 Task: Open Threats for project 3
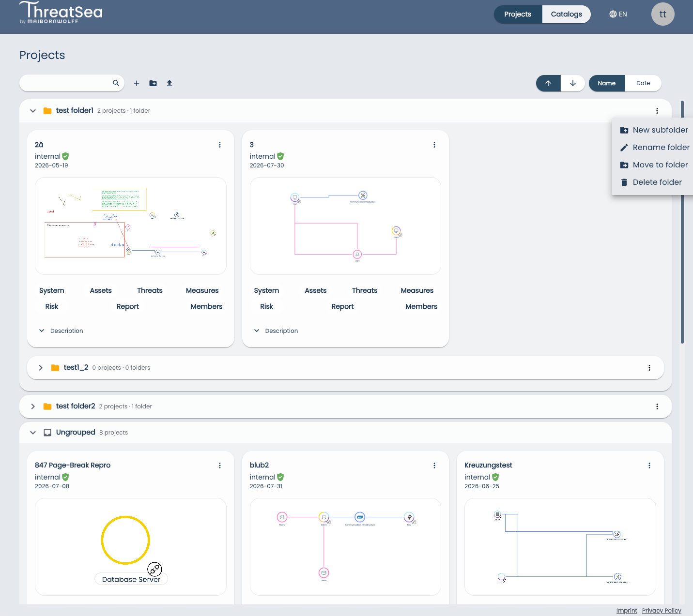365,290
